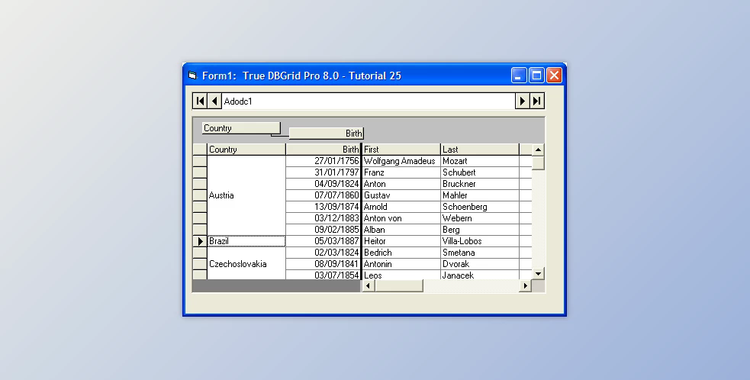Select last name Dvorak
Image resolution: width=750 pixels, height=380 pixels.
480,265
